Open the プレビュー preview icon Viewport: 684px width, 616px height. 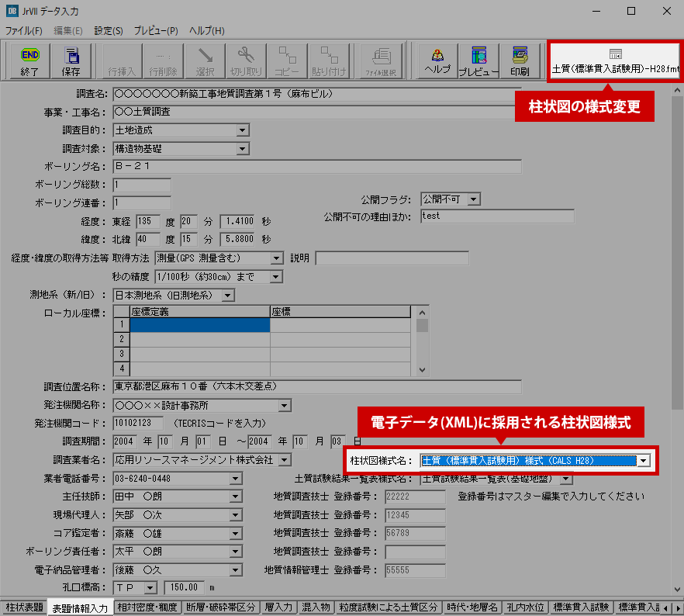click(x=478, y=61)
